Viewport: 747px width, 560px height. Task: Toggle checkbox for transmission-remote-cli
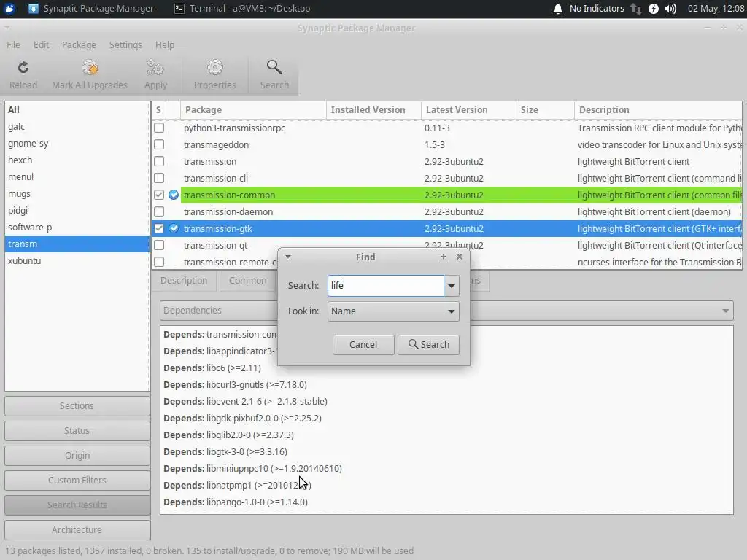point(159,262)
